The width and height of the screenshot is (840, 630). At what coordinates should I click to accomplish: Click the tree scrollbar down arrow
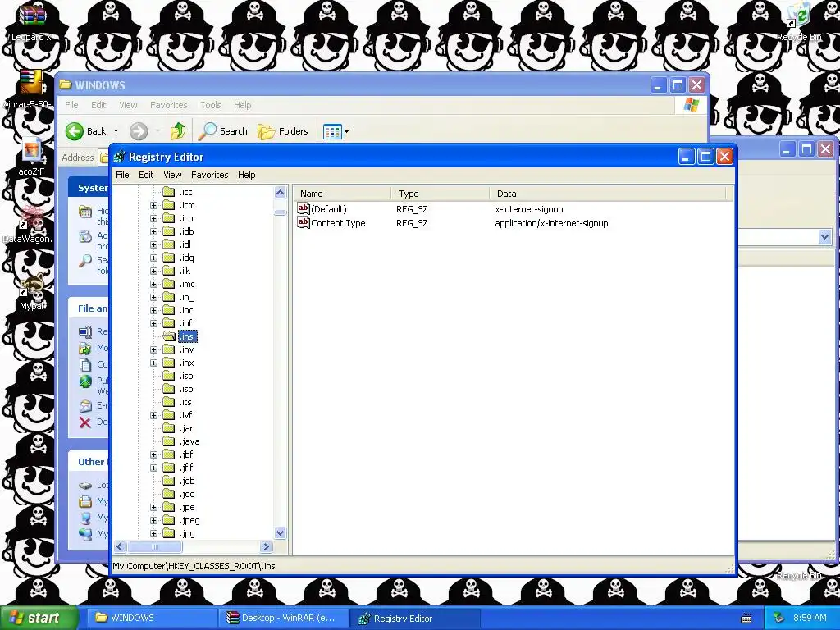point(281,533)
